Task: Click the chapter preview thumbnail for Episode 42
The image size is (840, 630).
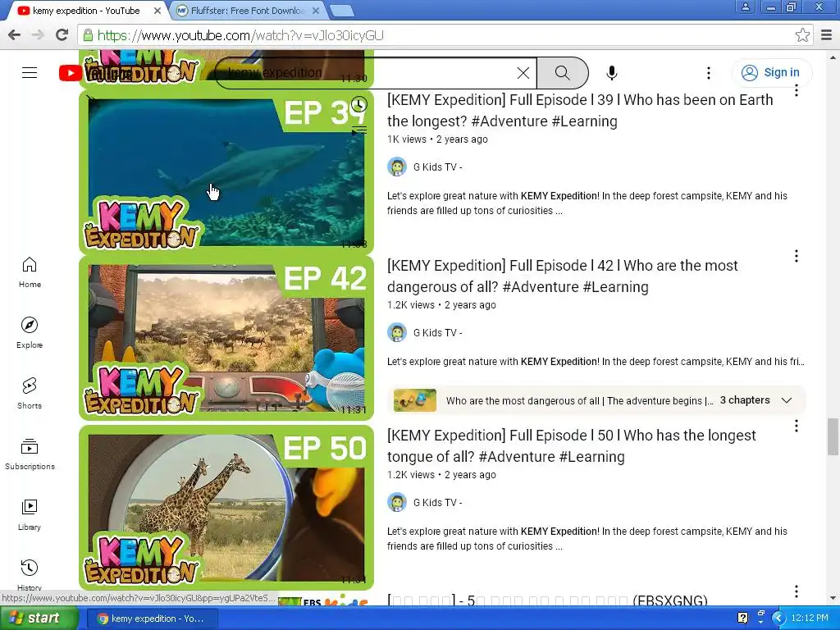Action: click(x=414, y=400)
